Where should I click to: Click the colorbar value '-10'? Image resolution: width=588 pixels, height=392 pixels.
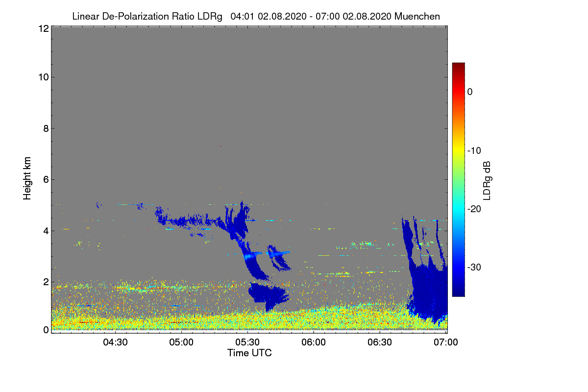click(x=474, y=150)
